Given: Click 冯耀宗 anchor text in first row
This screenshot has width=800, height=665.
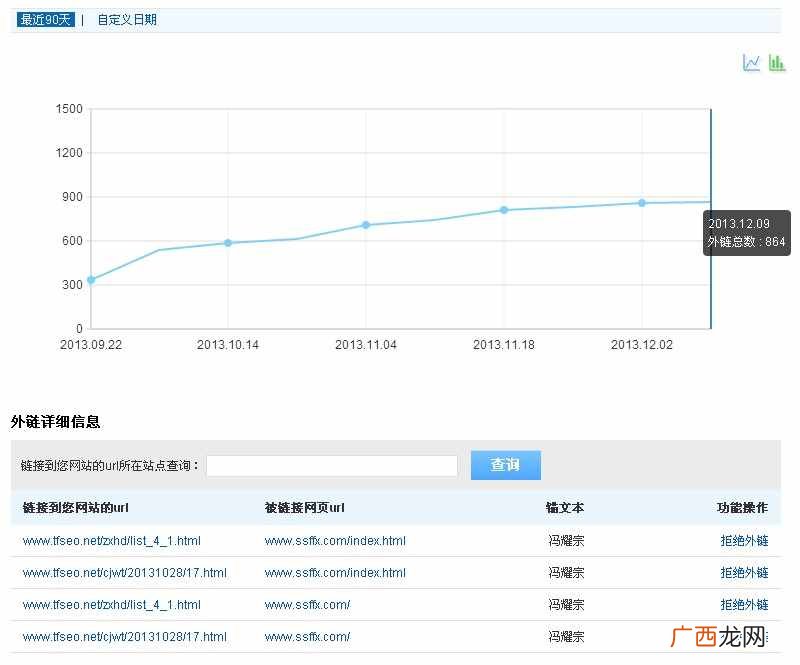Looking at the screenshot, I should (x=566, y=540).
